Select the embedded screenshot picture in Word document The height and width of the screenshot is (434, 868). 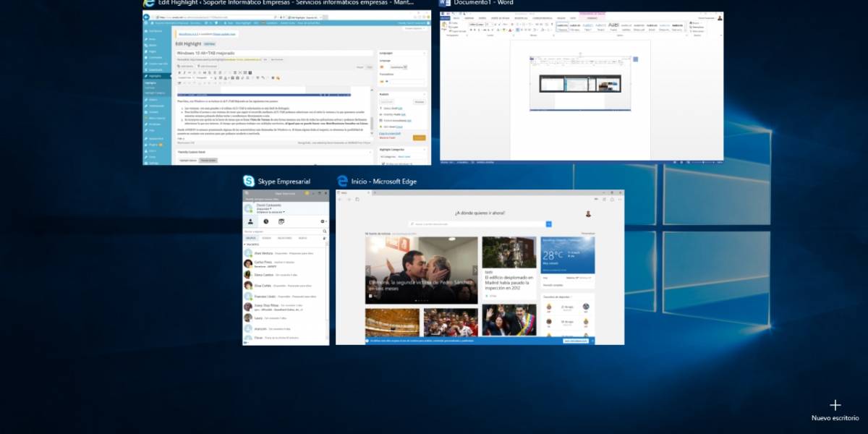tap(580, 83)
